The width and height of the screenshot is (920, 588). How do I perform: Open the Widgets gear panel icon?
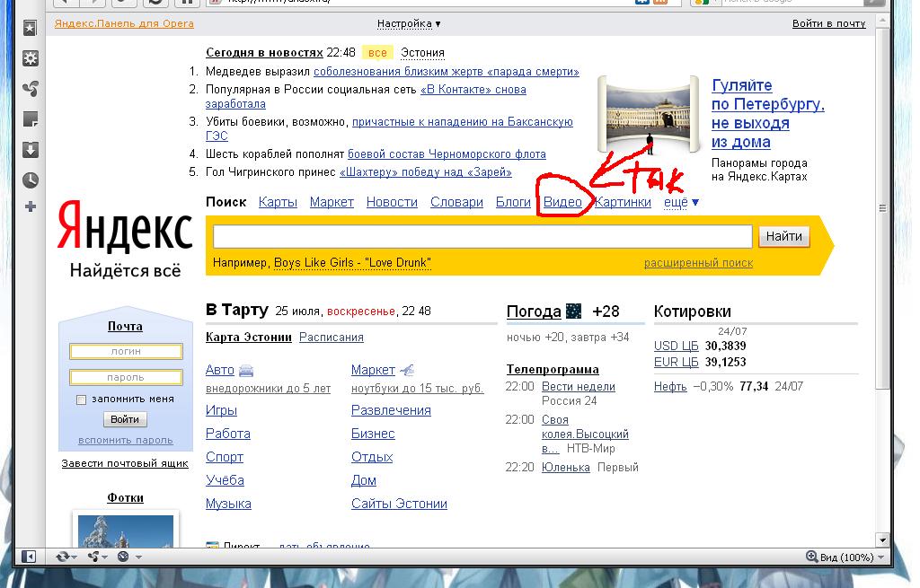coord(30,58)
